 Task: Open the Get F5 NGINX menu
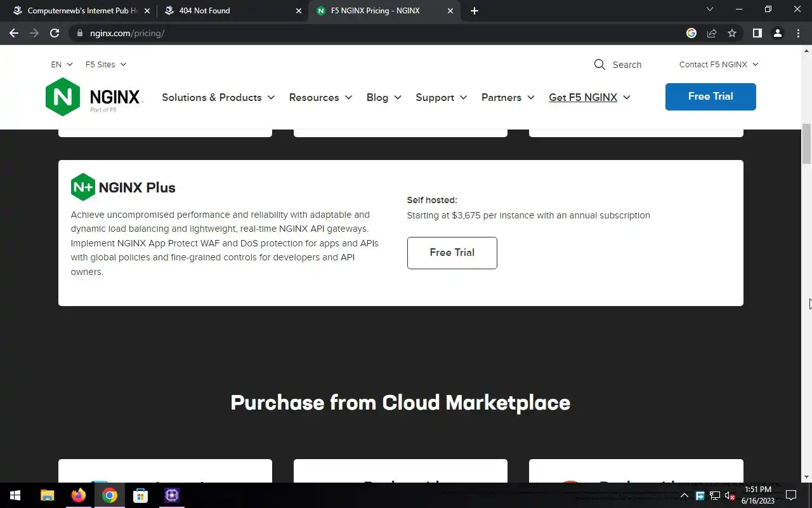click(x=589, y=97)
